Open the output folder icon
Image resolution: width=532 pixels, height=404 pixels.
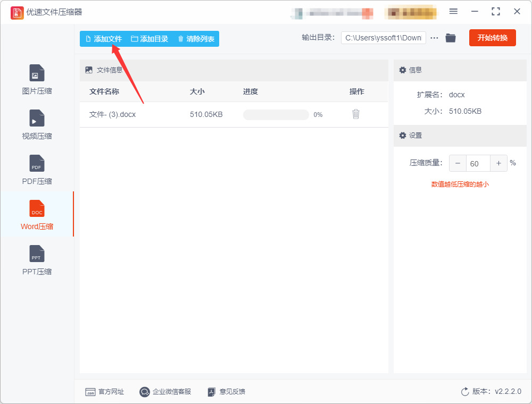pyautogui.click(x=451, y=38)
